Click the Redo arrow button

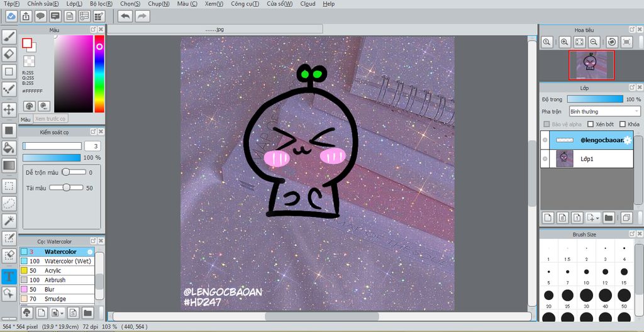143,16
